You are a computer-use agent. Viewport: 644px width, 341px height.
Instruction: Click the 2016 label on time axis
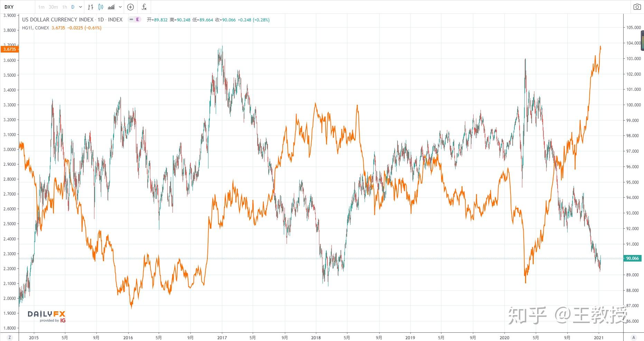[x=128, y=338]
